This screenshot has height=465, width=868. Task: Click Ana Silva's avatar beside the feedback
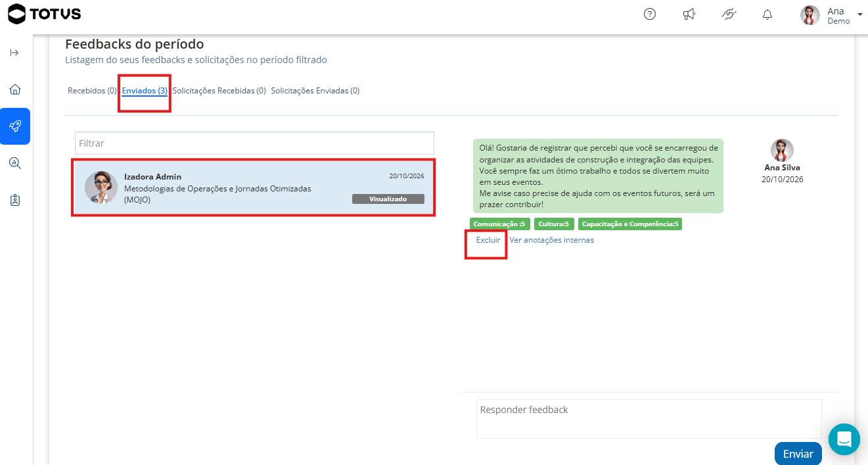point(782,151)
